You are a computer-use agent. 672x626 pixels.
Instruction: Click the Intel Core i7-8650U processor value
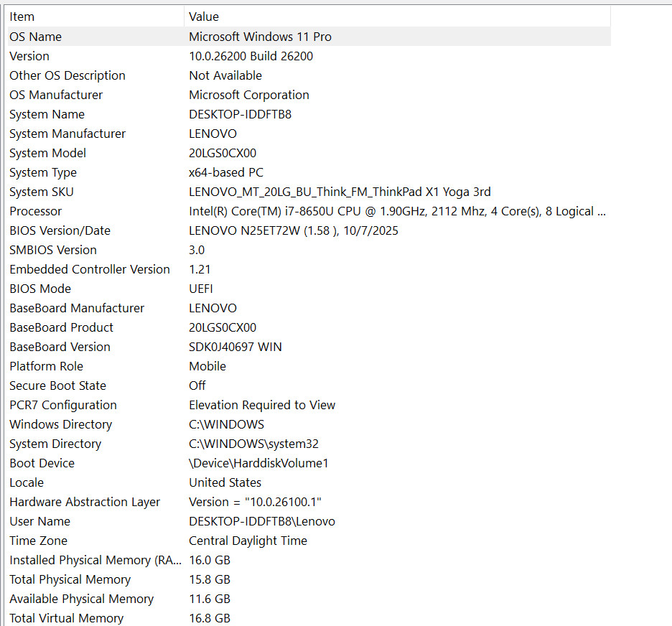[397, 211]
